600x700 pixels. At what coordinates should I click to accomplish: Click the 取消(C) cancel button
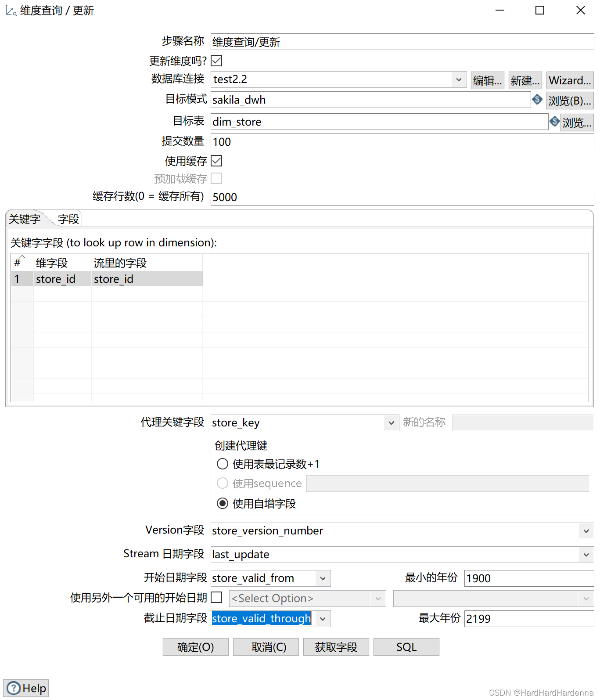tap(266, 647)
